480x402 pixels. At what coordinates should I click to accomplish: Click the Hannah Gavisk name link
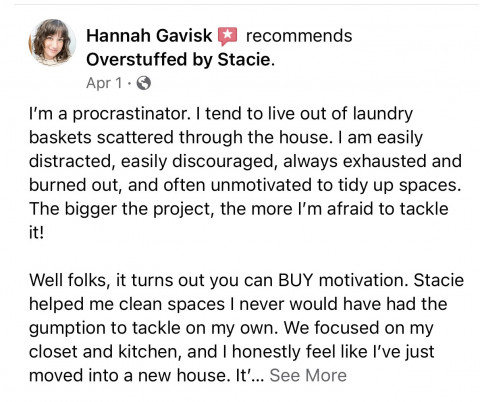tap(149, 36)
